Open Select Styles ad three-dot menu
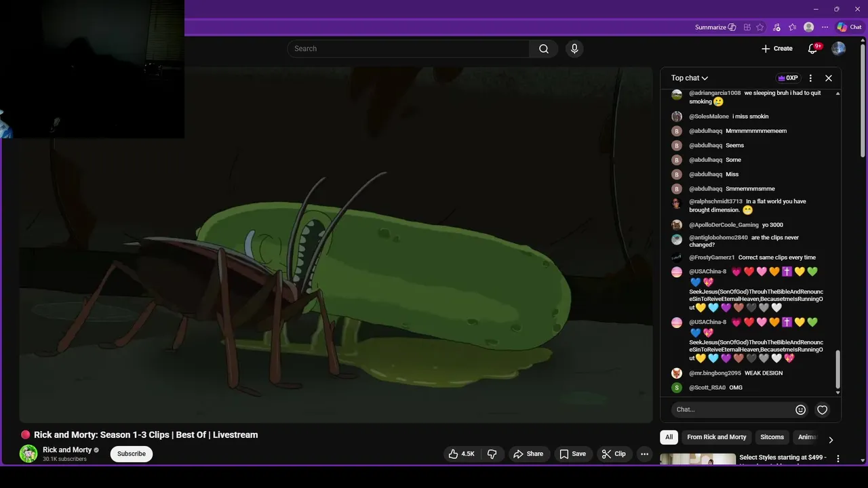The width and height of the screenshot is (868, 488). click(x=837, y=459)
